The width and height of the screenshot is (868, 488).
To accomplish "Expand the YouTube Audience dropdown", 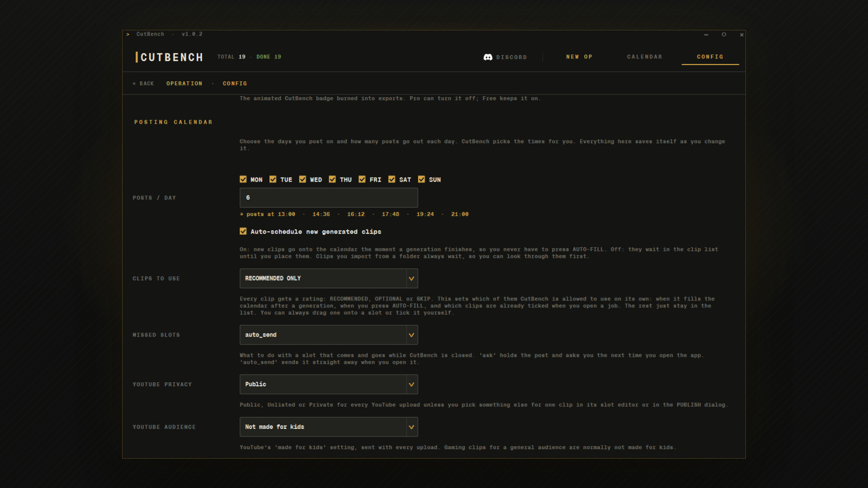I will click(329, 427).
